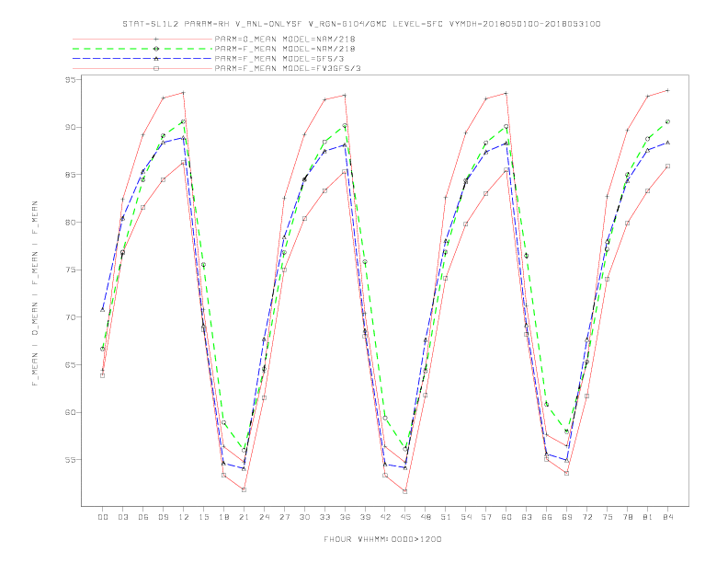This screenshot has height=563, width=728.
Task: Click the x-axis tick label 03
Action: [122, 517]
